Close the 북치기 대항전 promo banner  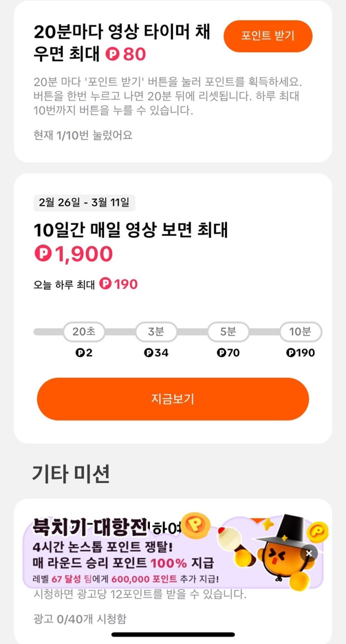(x=309, y=553)
